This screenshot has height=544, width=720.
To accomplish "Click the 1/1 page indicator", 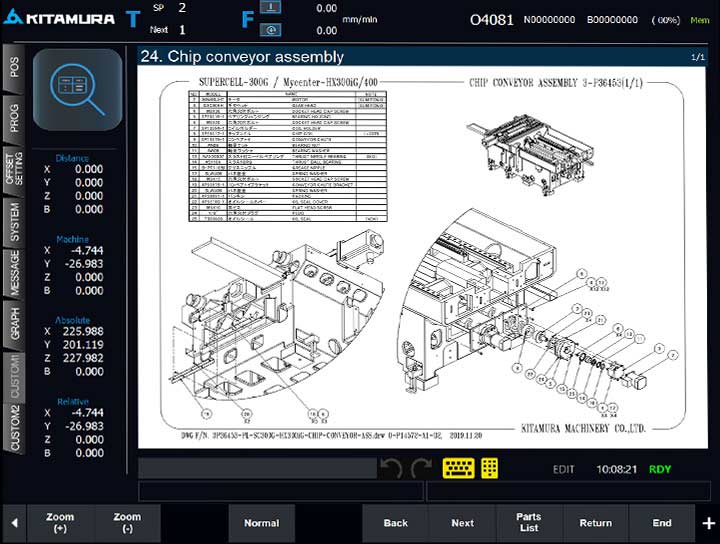I will coord(698,57).
